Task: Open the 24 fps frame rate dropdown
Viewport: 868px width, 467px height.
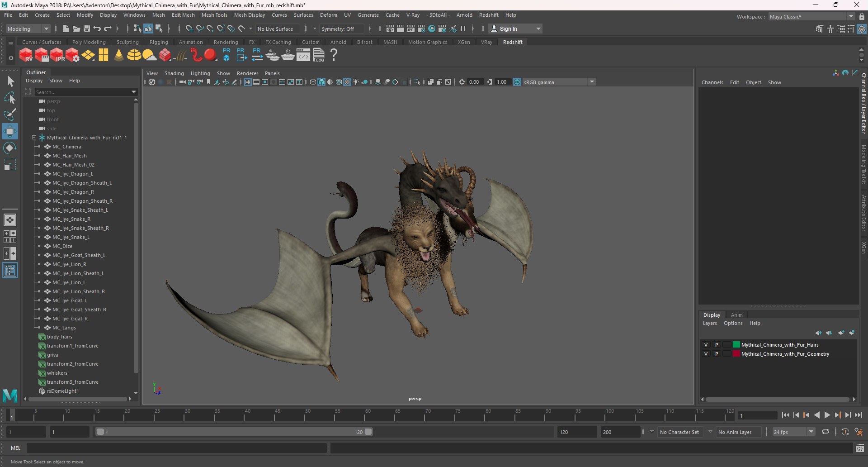Action: [793, 432]
